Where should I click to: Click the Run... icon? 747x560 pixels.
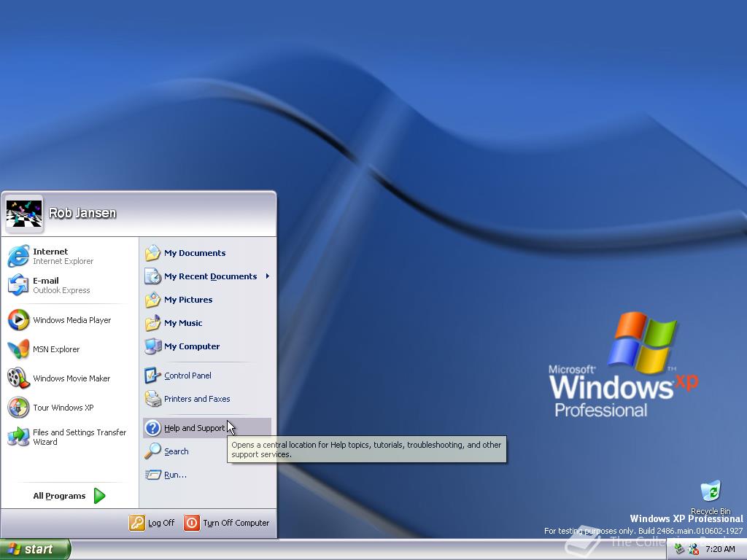[153, 475]
